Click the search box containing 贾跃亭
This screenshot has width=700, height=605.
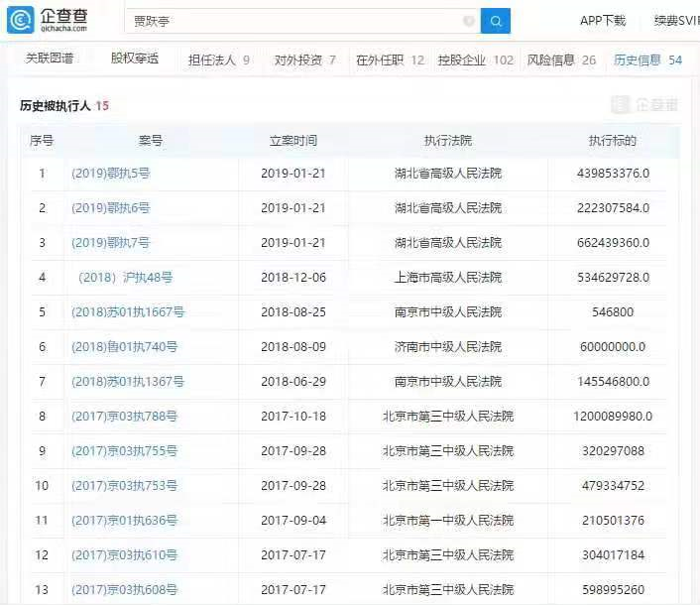click(303, 21)
